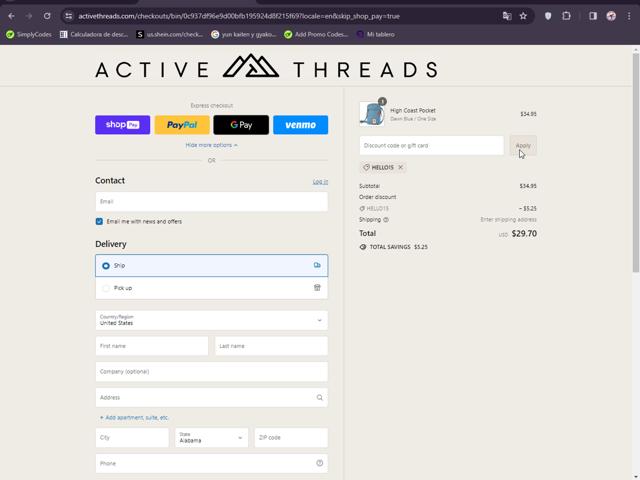Open the Calculadora de desc... bookmark
640x480 pixels.
[x=94, y=35]
